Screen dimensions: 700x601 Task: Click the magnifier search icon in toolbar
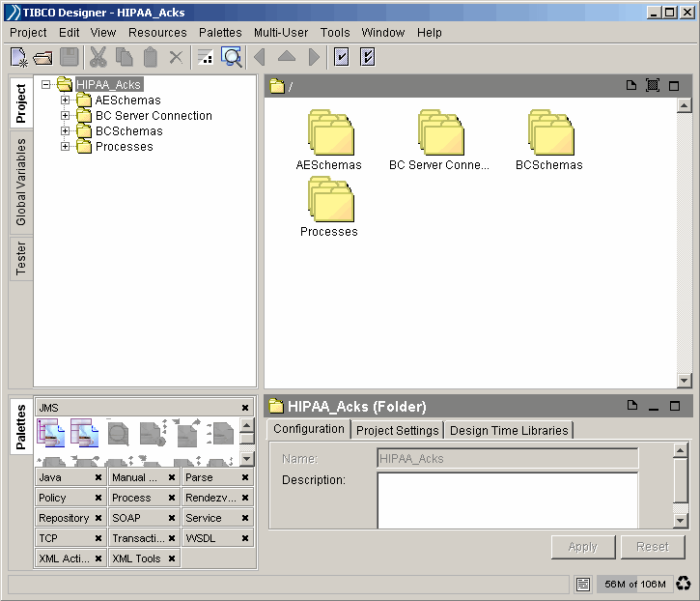(x=232, y=57)
